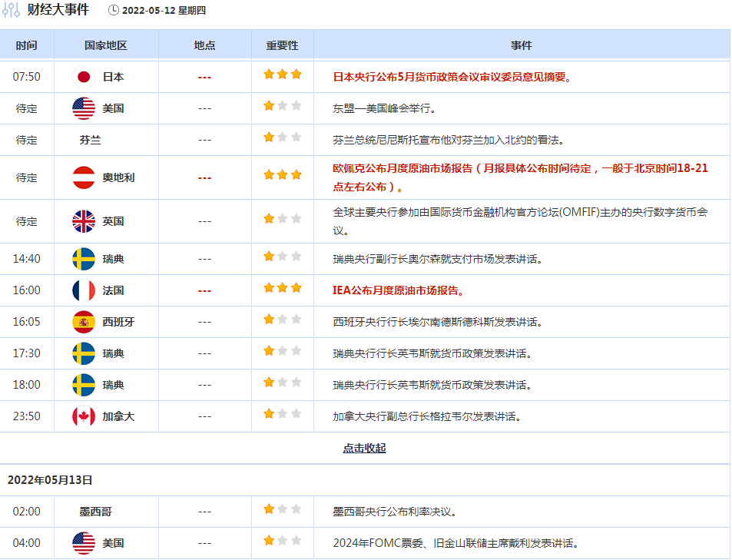The image size is (732, 560).
Task: Click the Austria flag icon
Action: [84, 177]
